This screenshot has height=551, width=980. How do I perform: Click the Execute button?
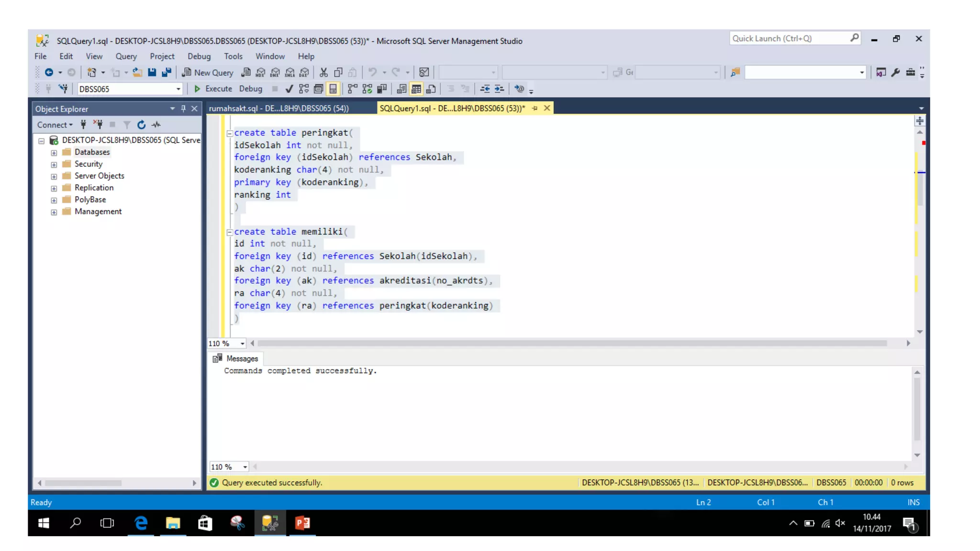[x=213, y=89]
